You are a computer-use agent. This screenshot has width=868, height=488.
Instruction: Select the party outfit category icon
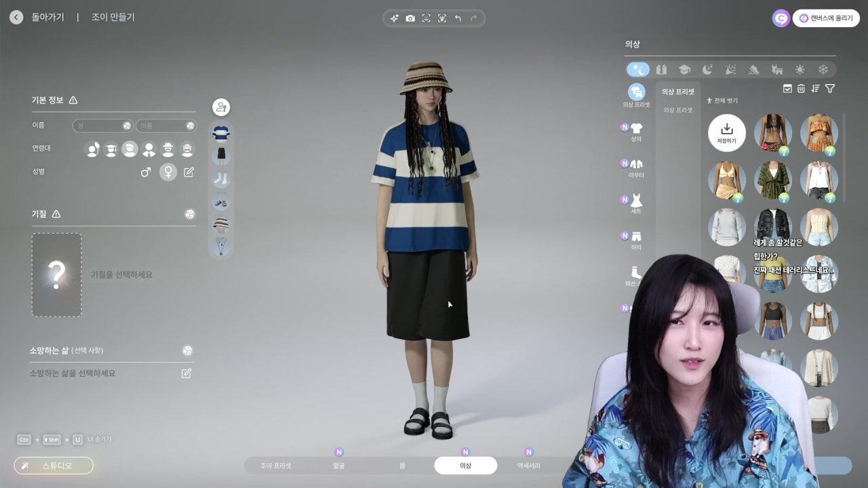tap(730, 69)
